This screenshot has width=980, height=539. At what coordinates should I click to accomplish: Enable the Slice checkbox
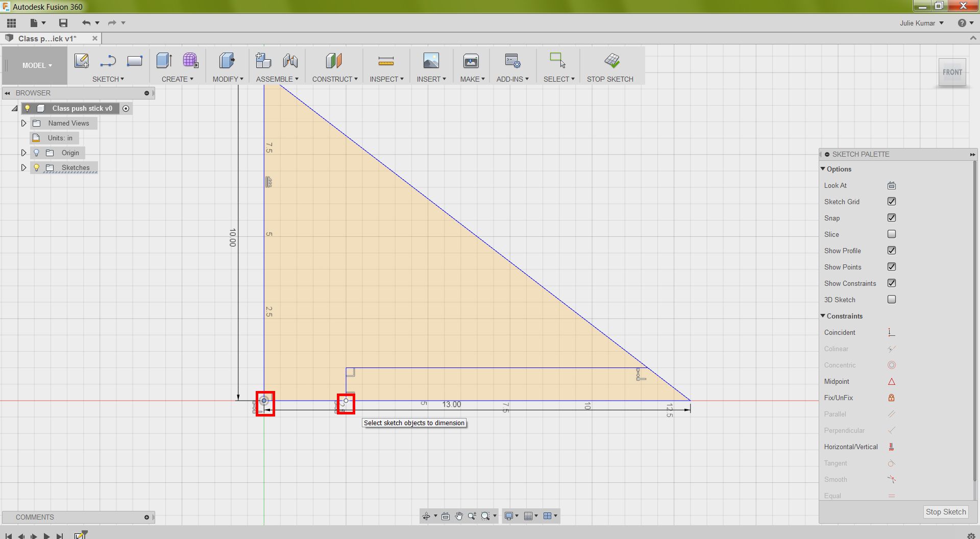[891, 234]
